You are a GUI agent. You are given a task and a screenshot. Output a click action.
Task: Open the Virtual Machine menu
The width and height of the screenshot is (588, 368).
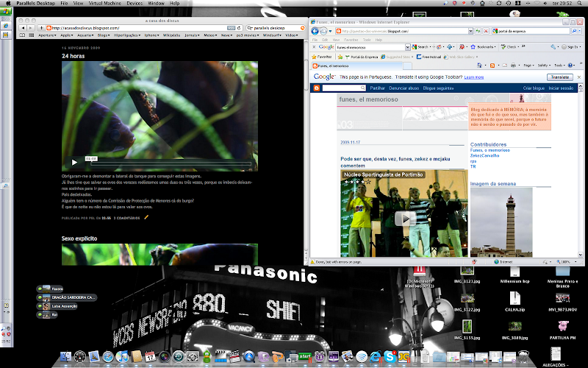104,3
